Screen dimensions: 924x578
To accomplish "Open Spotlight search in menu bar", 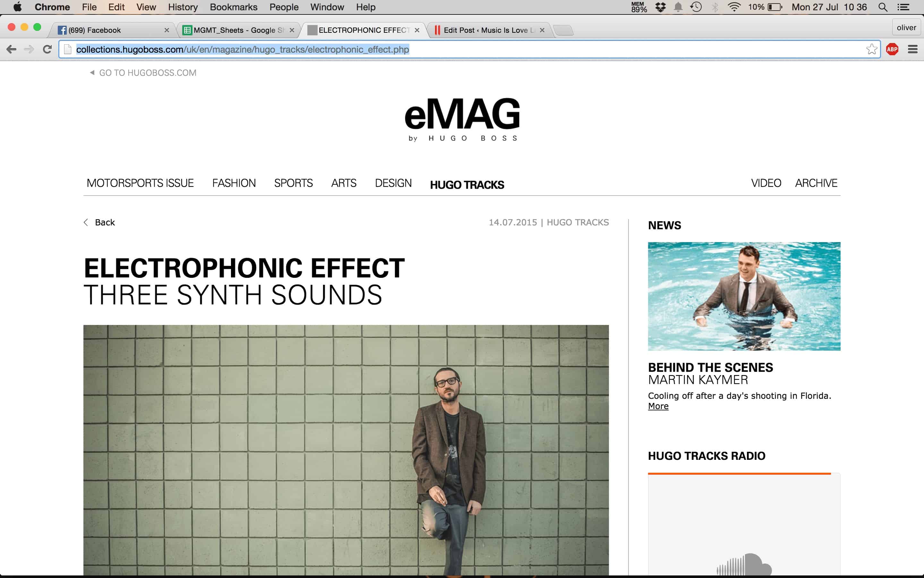I will tap(883, 7).
